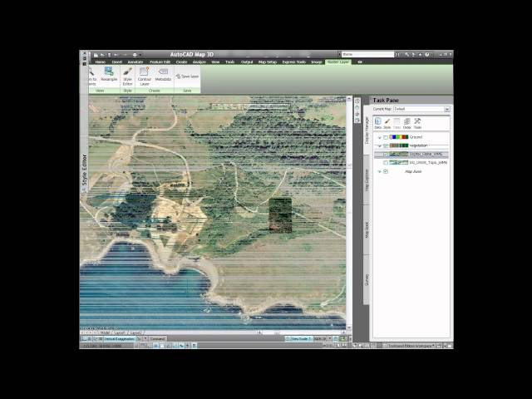Open the Express Tools ribbon tab
Screen dimensions: 532x399
pos(293,62)
